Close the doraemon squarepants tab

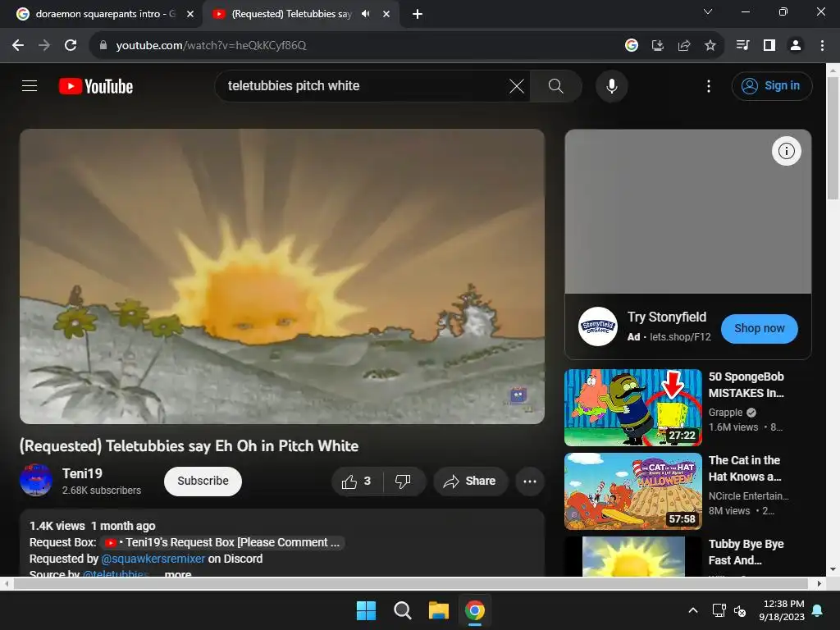click(189, 14)
